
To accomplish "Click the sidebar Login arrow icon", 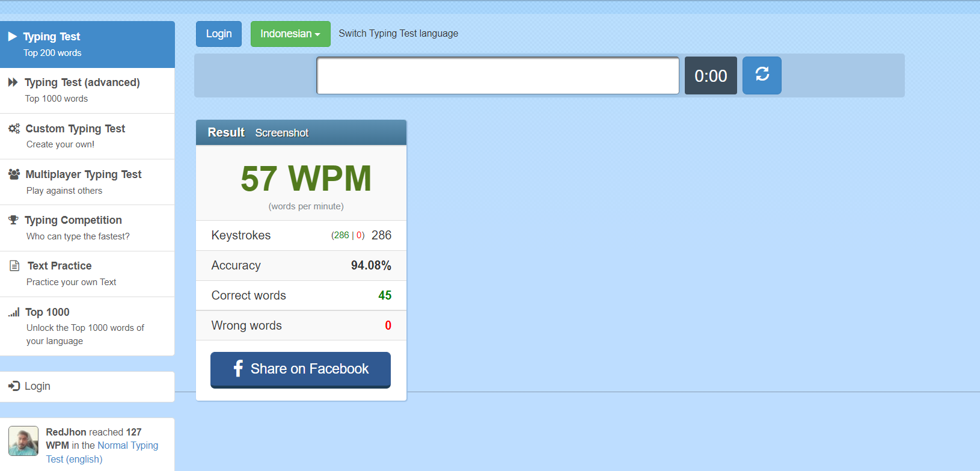I will tap(14, 386).
